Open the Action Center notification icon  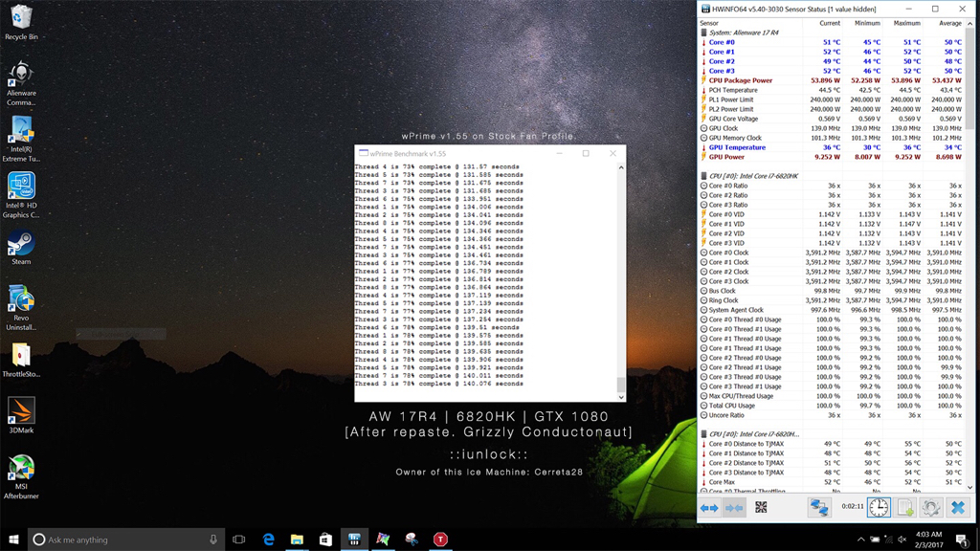pyautogui.click(x=964, y=540)
